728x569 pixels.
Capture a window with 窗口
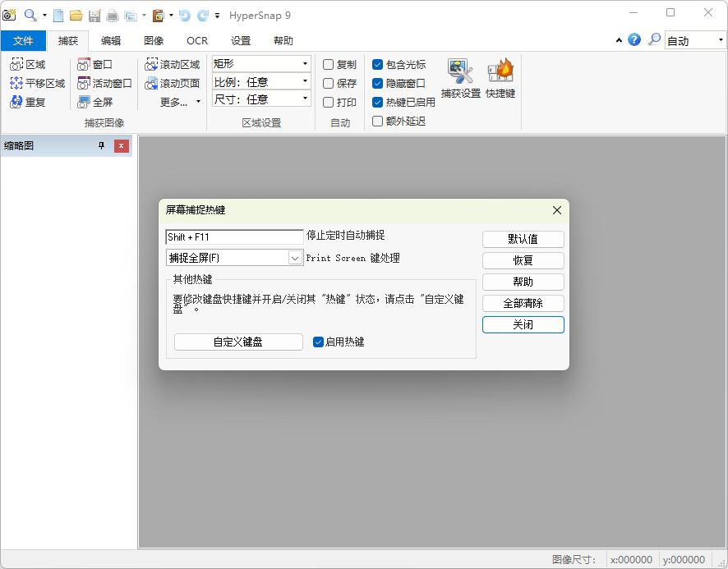[94, 65]
